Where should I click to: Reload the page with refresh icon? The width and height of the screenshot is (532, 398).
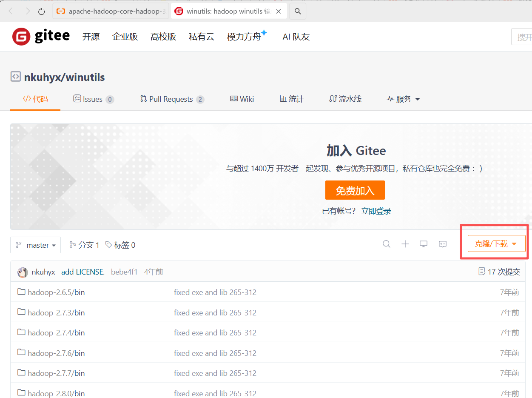(x=42, y=11)
